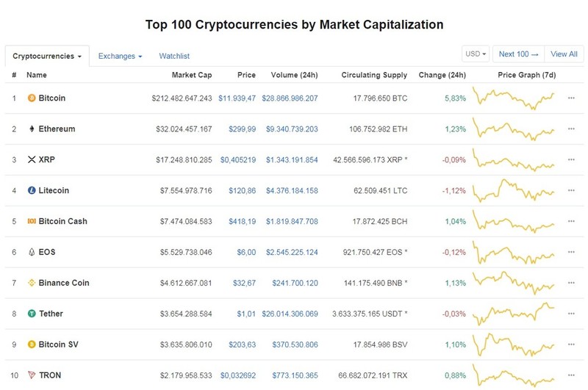Open the three-dot menu for Tether row

coord(571,314)
